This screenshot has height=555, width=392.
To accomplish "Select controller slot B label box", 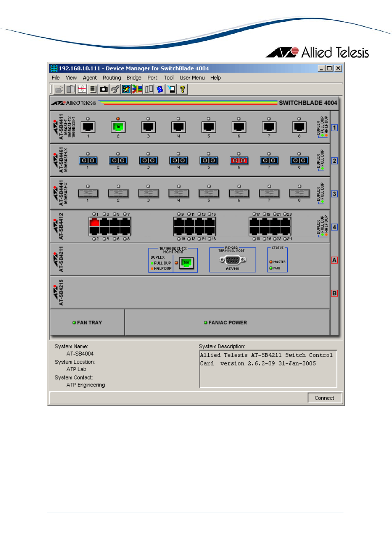I will 334,293.
